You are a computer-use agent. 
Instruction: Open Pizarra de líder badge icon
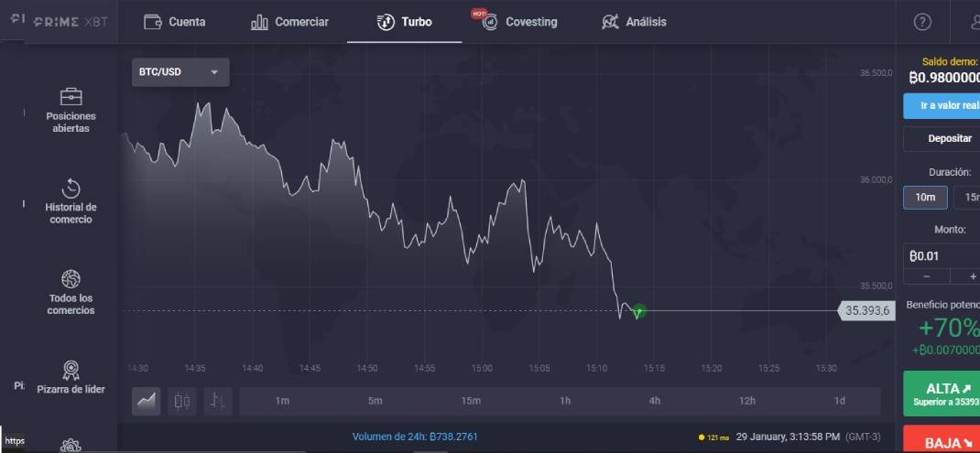pyautogui.click(x=71, y=371)
